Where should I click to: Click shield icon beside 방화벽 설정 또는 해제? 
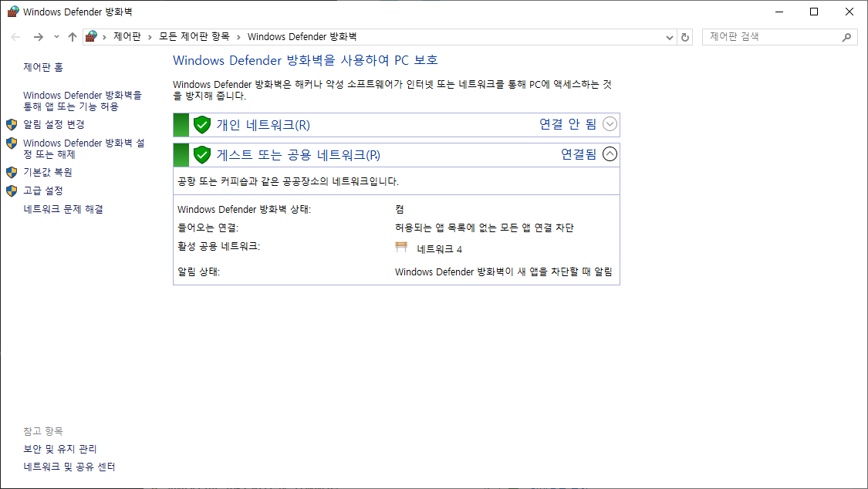12,143
